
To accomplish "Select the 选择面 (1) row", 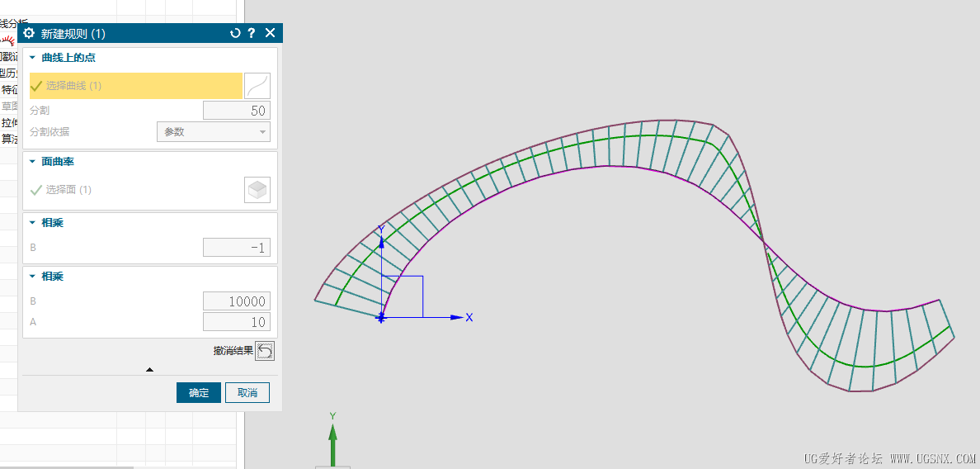I will point(136,189).
